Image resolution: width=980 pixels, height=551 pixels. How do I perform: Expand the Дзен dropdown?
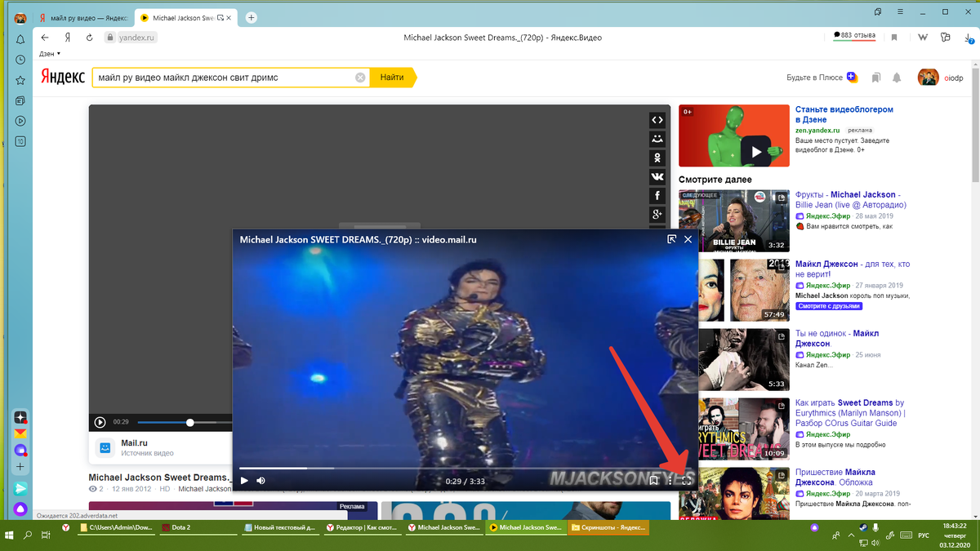[x=50, y=54]
